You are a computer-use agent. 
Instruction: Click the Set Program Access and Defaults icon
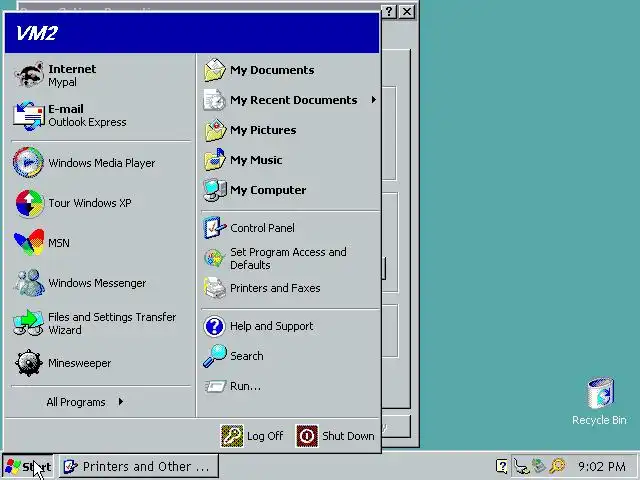click(214, 258)
